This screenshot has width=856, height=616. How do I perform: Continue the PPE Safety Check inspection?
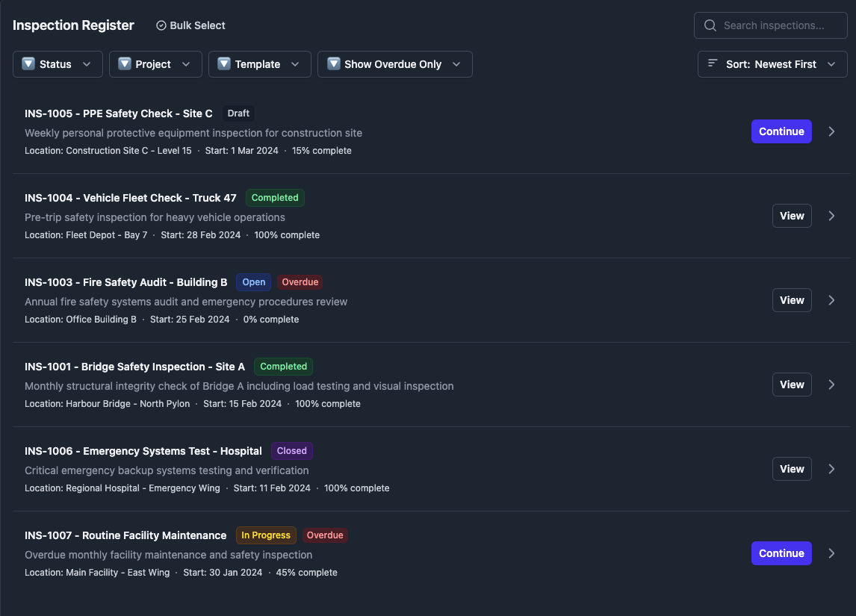pyautogui.click(x=781, y=131)
